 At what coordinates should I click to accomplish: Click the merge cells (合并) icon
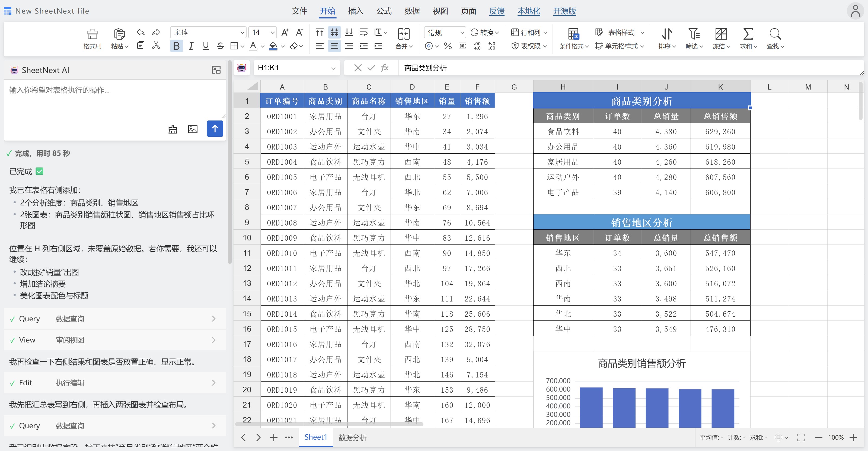[403, 34]
